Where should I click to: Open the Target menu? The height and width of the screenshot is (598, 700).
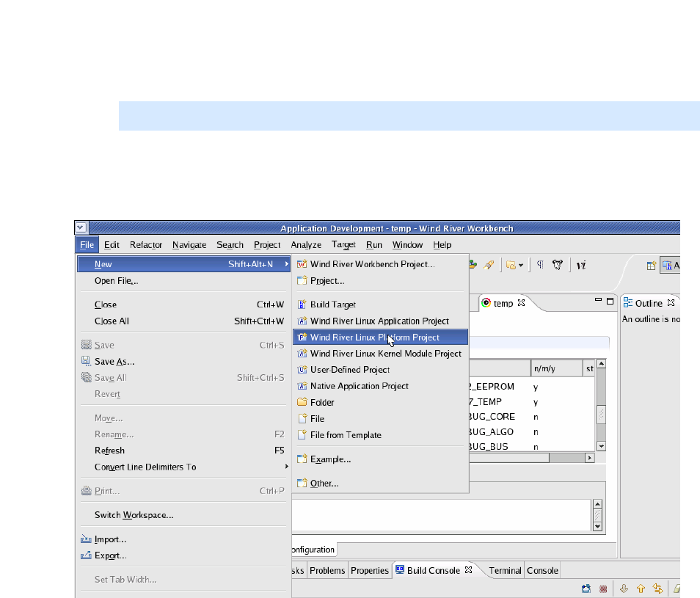(343, 244)
